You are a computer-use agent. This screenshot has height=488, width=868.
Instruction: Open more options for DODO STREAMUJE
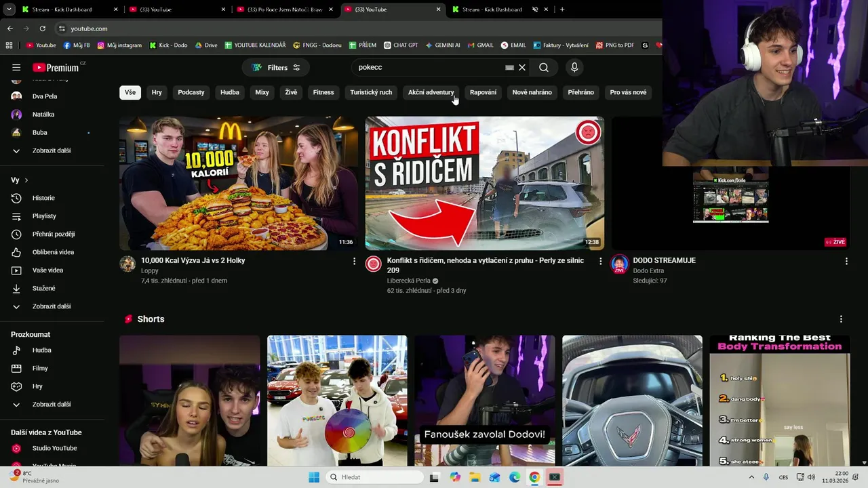click(x=846, y=261)
